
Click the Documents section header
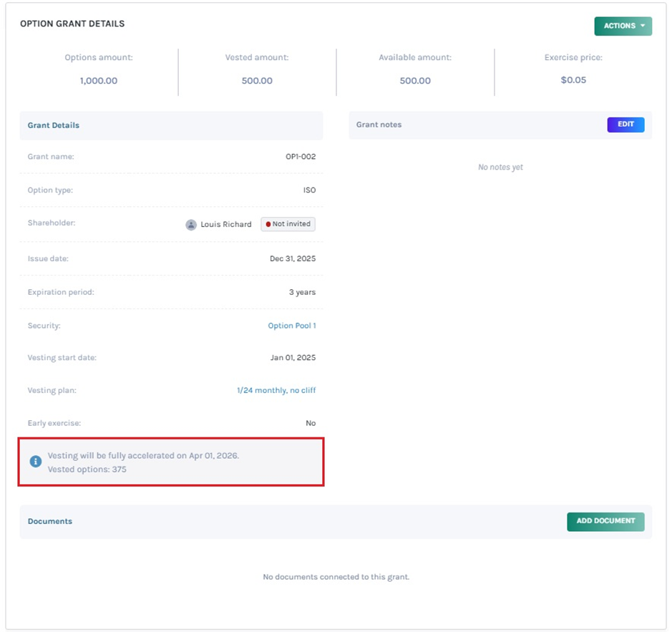[50, 521]
